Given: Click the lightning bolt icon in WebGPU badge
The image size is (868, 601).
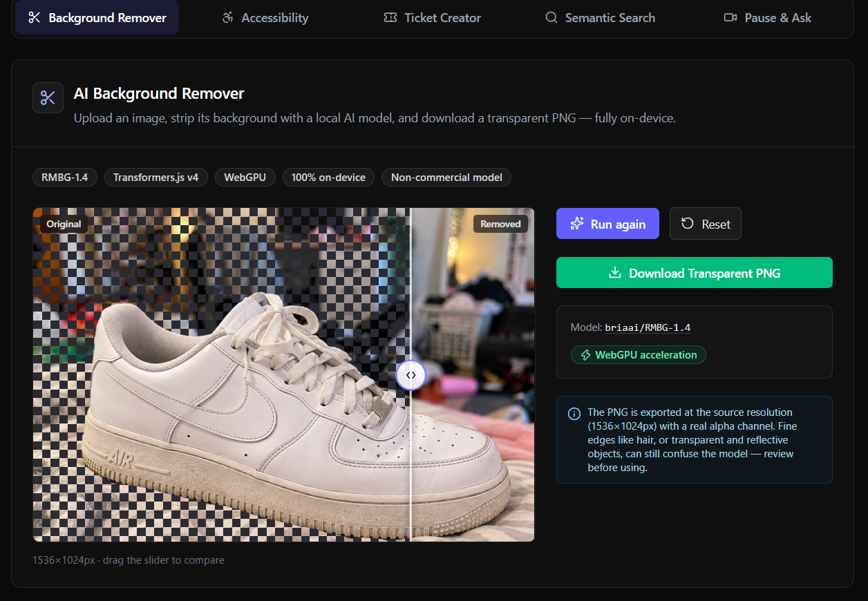Looking at the screenshot, I should (x=585, y=355).
